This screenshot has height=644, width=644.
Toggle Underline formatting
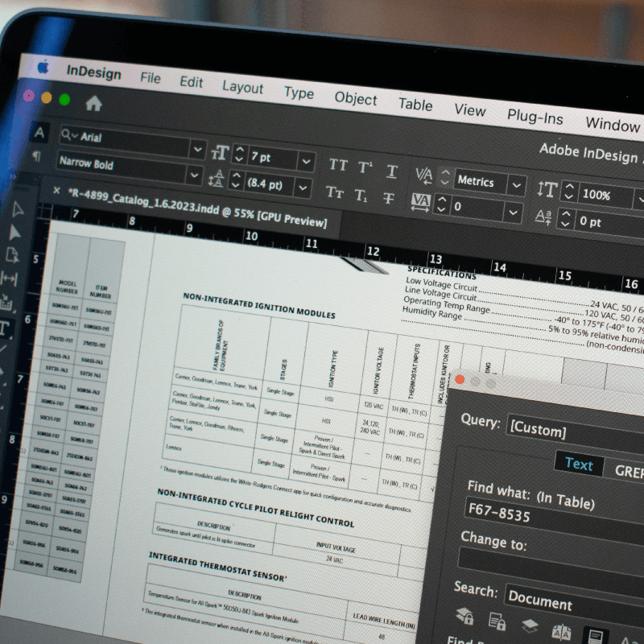pos(392,171)
